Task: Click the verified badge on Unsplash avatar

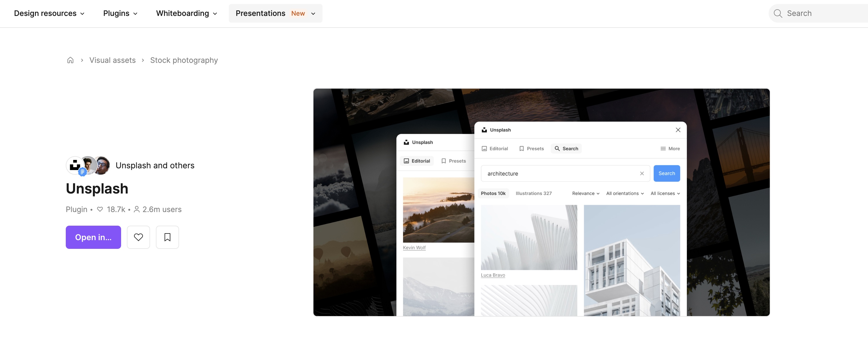Action: pyautogui.click(x=82, y=172)
